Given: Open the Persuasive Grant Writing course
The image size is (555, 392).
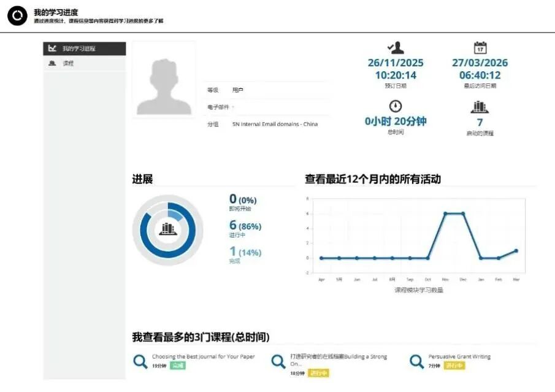Looking at the screenshot, I should click(459, 356).
